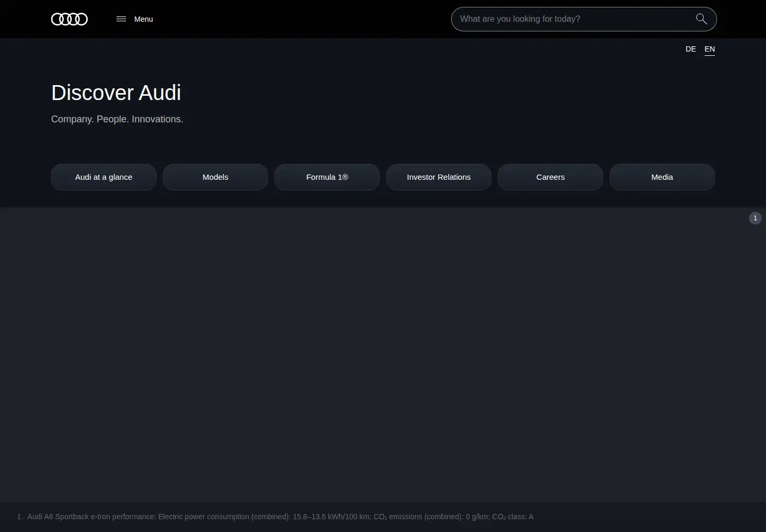766x532 pixels.
Task: Click the 'Discover Audi' heading
Action: (x=116, y=93)
